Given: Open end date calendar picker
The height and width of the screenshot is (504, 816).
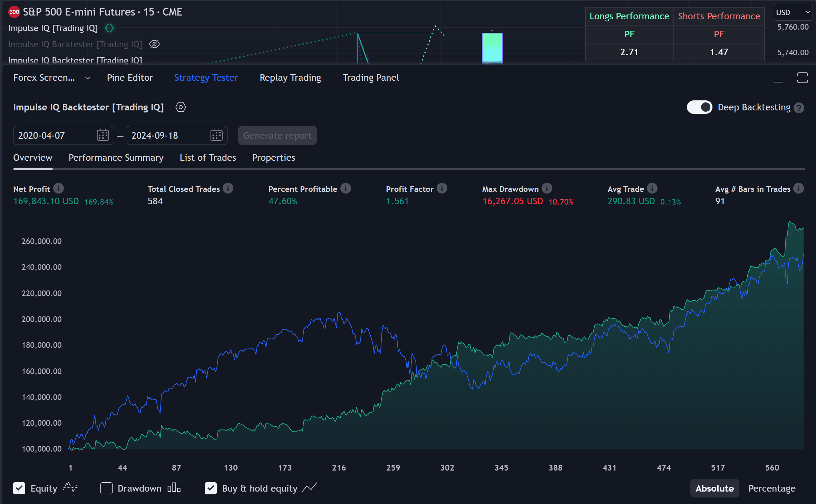Looking at the screenshot, I should [216, 135].
